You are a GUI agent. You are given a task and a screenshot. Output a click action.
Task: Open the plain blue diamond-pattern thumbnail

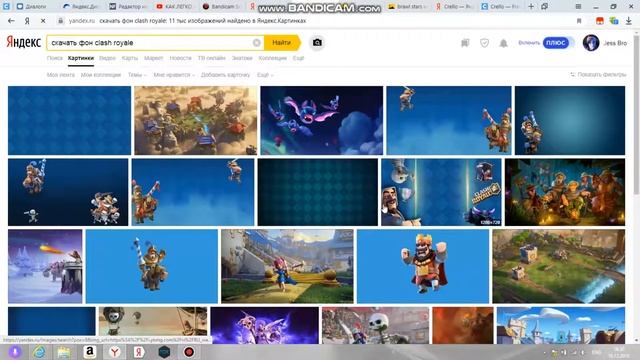pyautogui.click(x=69, y=120)
